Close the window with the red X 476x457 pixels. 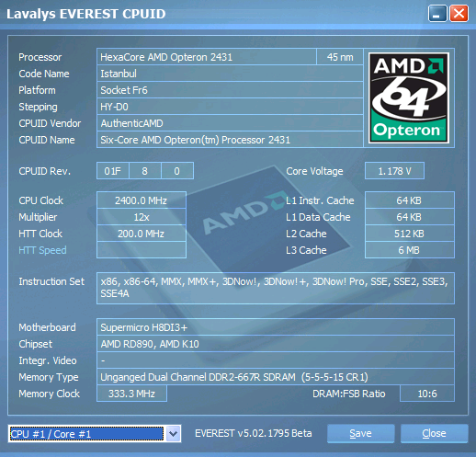pos(459,14)
